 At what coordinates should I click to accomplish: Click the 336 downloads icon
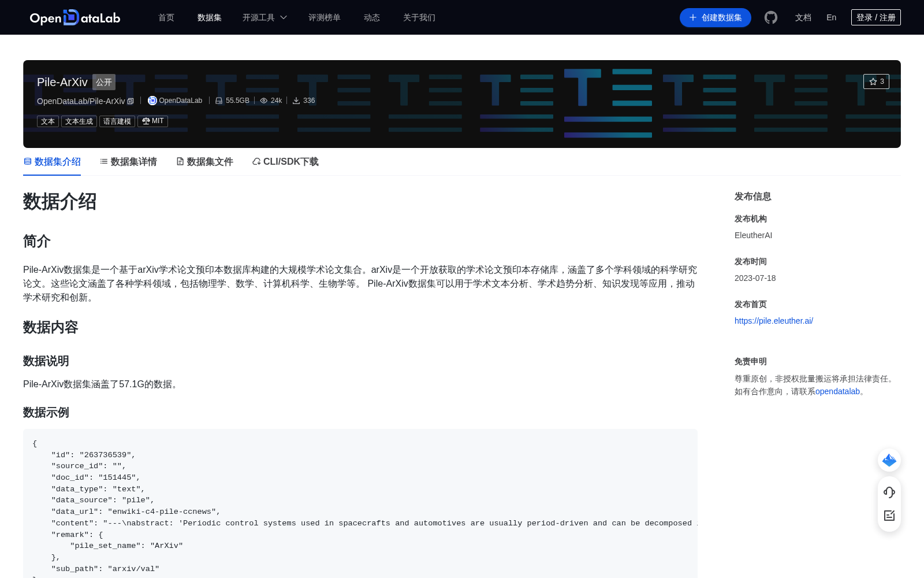tap(296, 101)
